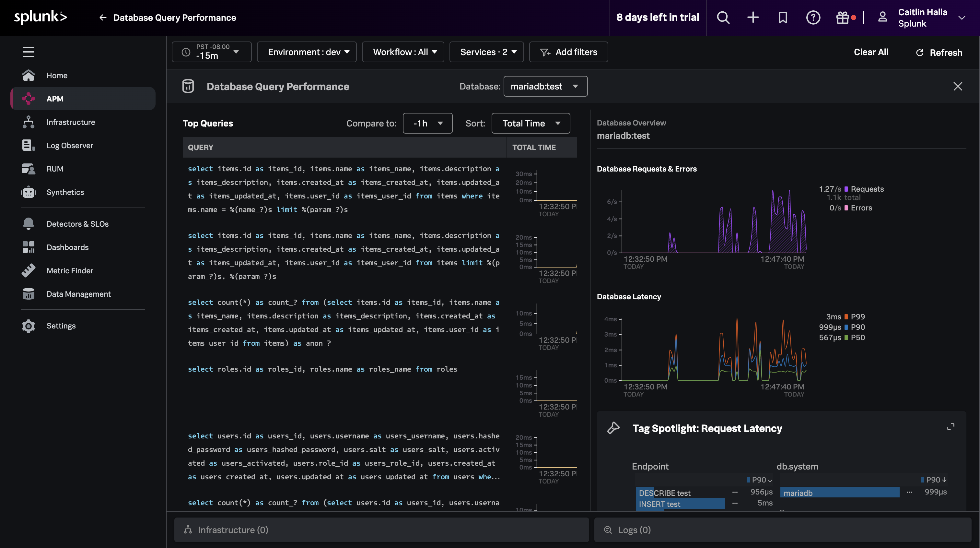Open the ellipsis menu next to DESCRIBE test
The height and width of the screenshot is (548, 980).
pos(735,493)
